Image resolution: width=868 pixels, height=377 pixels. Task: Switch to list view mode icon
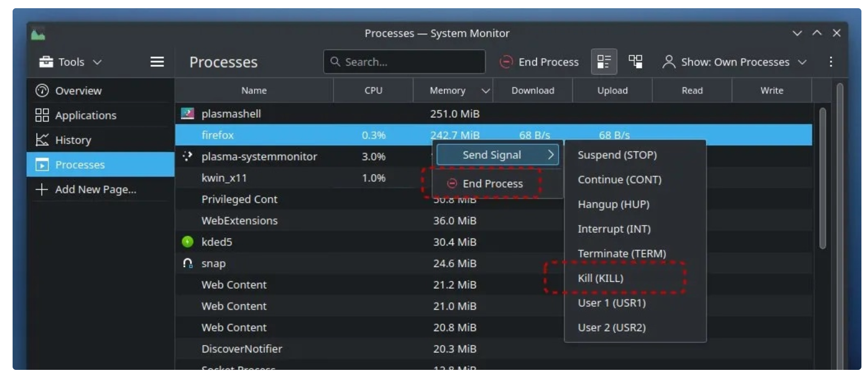(603, 61)
